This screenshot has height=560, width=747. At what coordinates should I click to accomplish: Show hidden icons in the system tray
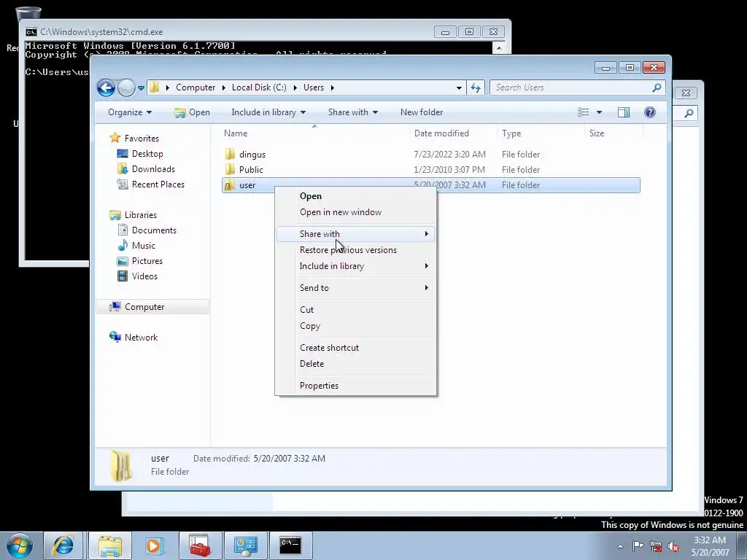620,547
